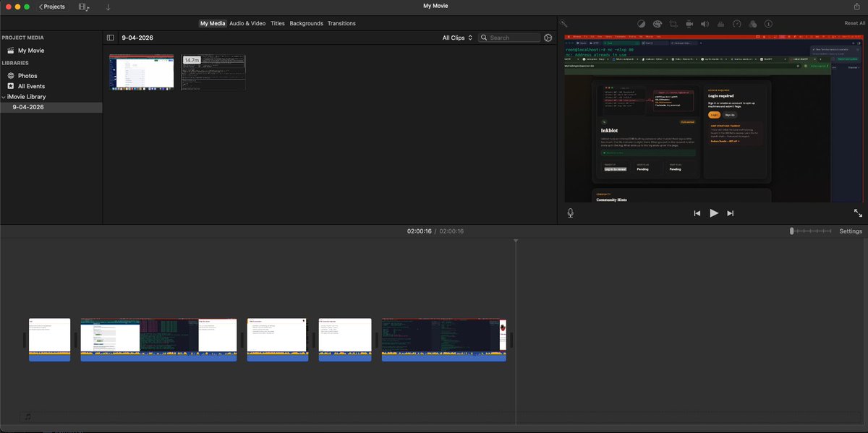The image size is (868, 433).
Task: Switch to the Transitions tab
Action: pyautogui.click(x=341, y=23)
